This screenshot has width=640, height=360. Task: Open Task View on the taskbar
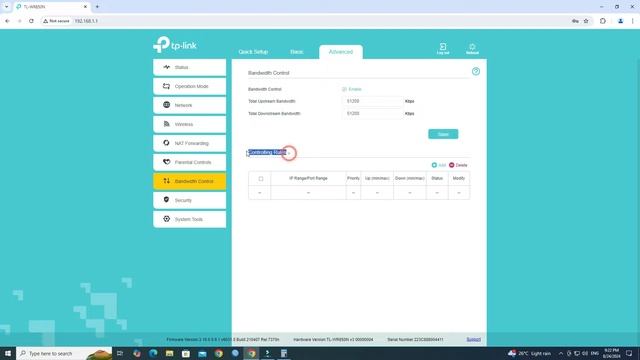(x=120, y=353)
